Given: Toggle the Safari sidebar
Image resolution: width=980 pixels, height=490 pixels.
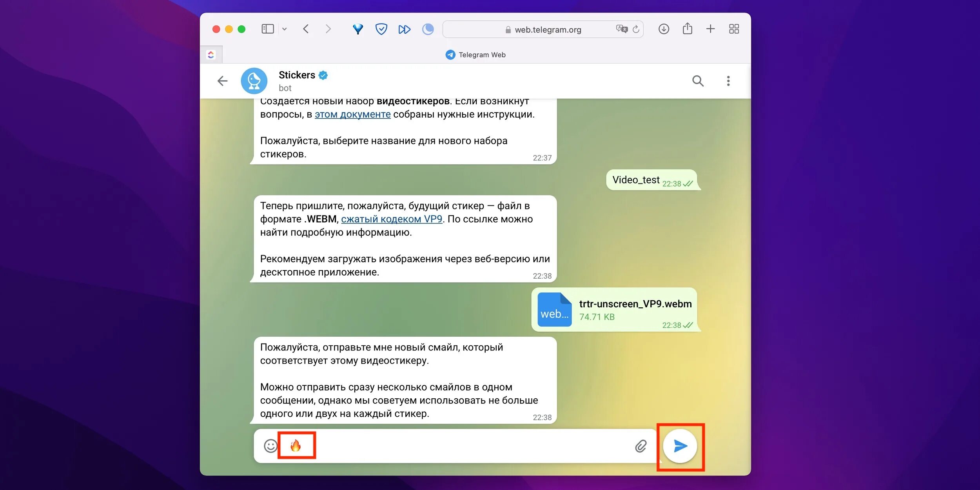Looking at the screenshot, I should pyautogui.click(x=268, y=29).
